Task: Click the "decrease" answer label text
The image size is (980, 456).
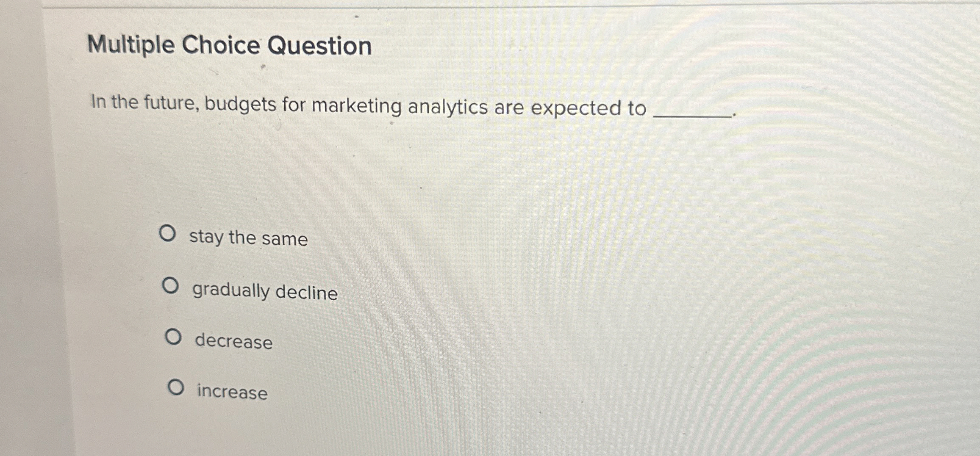Action: tap(233, 341)
